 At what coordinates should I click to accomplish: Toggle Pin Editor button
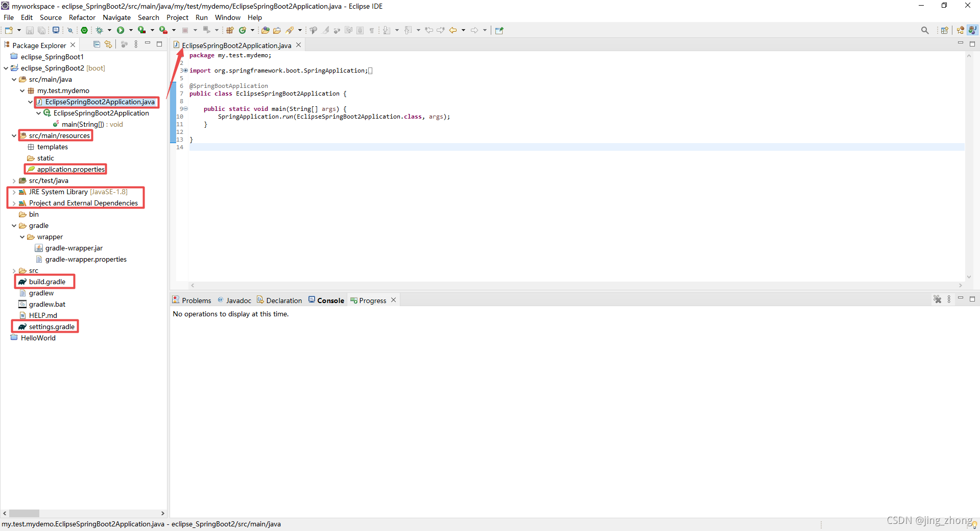click(499, 30)
